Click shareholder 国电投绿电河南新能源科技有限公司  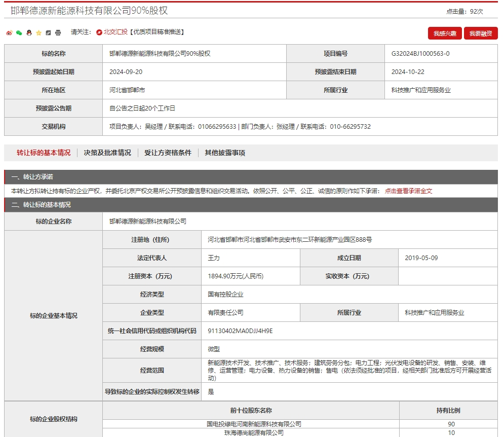pos(254,424)
